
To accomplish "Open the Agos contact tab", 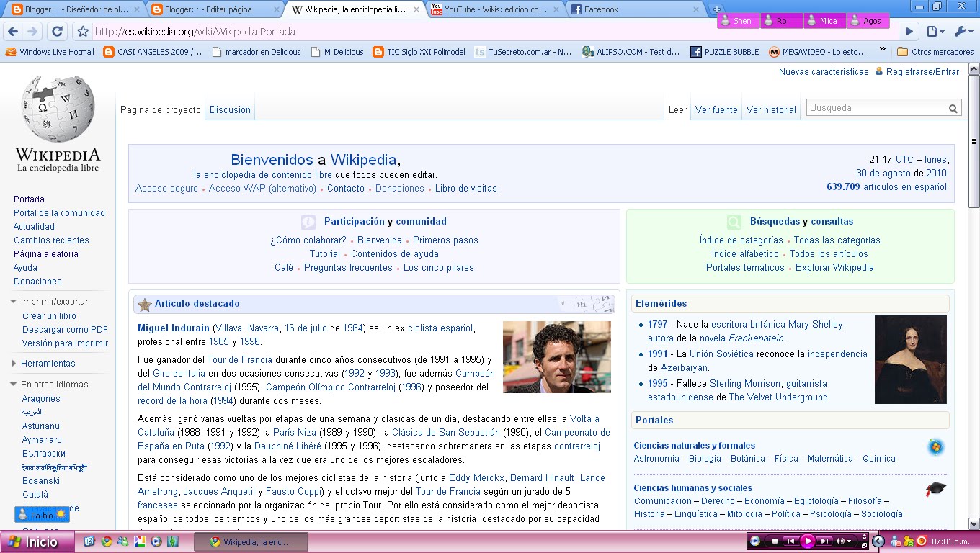I will point(868,21).
